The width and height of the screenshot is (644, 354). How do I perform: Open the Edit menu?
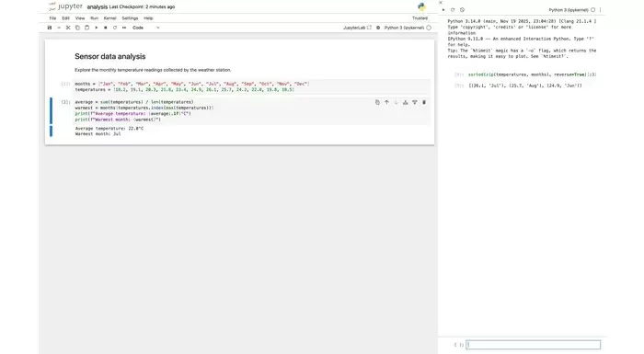(65, 18)
